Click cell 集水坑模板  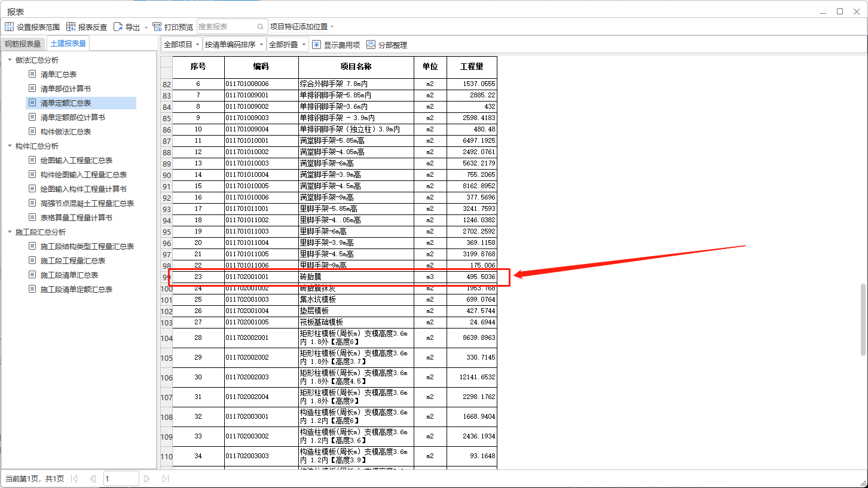click(x=356, y=300)
